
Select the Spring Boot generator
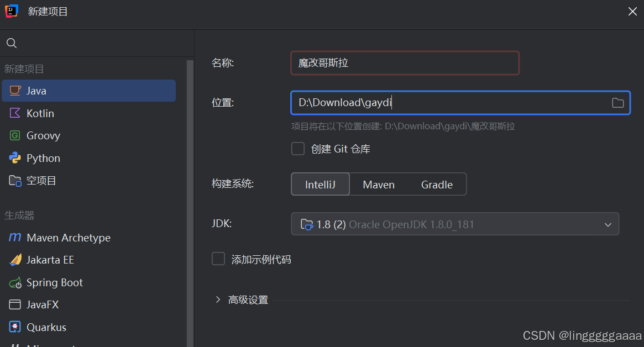tap(88, 282)
